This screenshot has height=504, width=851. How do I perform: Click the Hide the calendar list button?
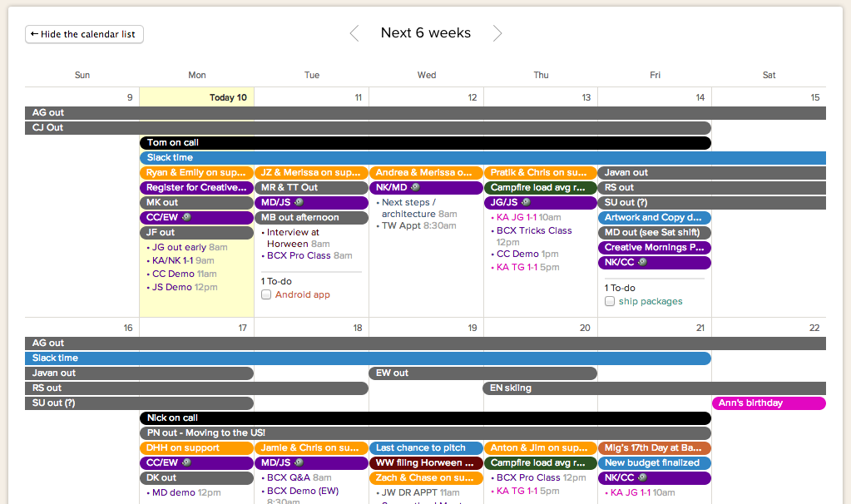click(x=83, y=34)
